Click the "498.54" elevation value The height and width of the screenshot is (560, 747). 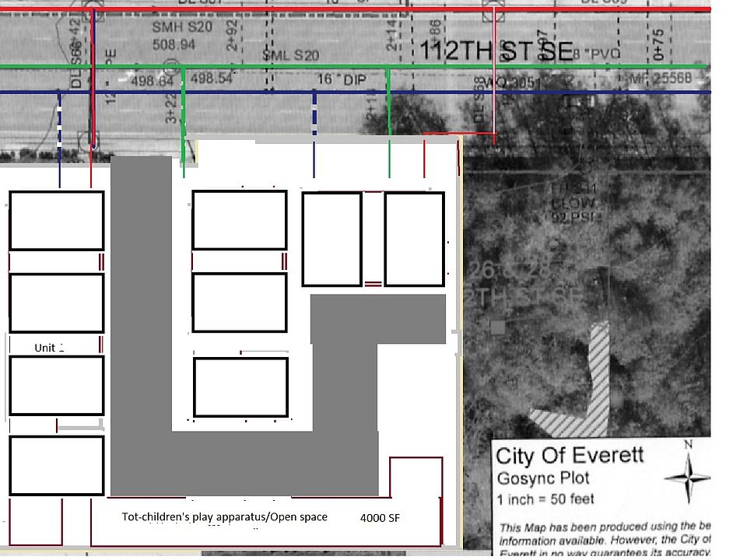coord(212,78)
